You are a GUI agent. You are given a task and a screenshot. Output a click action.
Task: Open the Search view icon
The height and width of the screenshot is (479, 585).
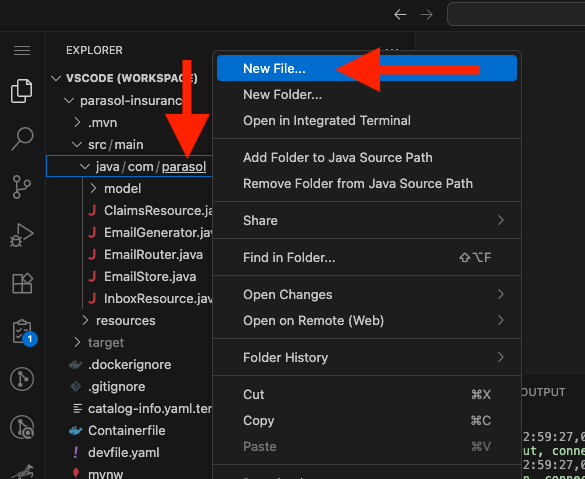22,139
